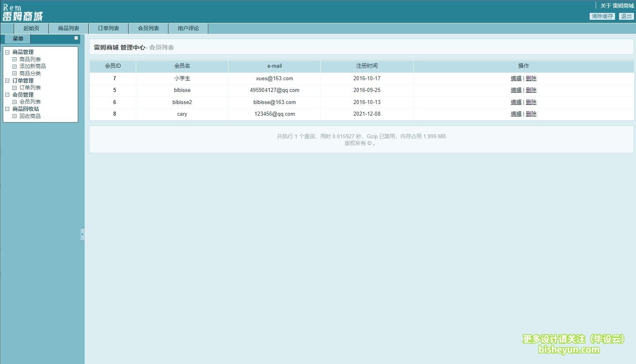Image resolution: width=636 pixels, height=364 pixels.
Task: Click the icon beside sidebar 会员列表
Action: pyautogui.click(x=15, y=102)
